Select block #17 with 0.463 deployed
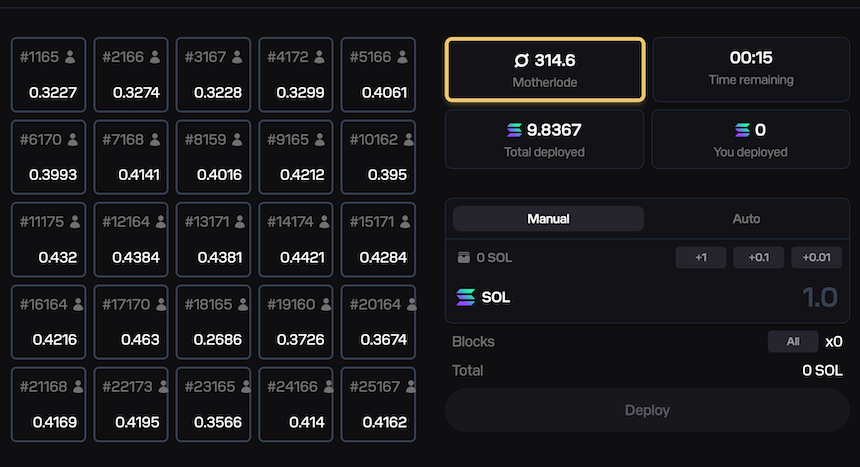Screen dimensions: 860x467 pos(131,322)
